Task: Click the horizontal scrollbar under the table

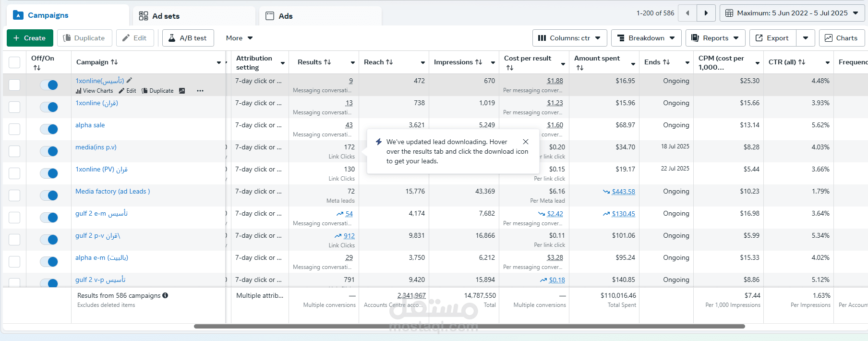Action: [469, 327]
